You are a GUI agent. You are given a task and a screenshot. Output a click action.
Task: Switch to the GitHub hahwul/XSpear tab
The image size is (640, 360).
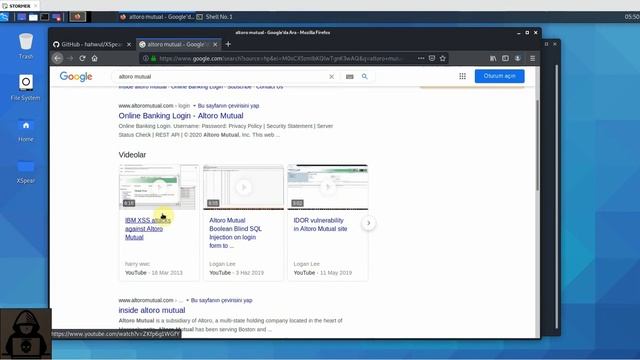point(93,44)
